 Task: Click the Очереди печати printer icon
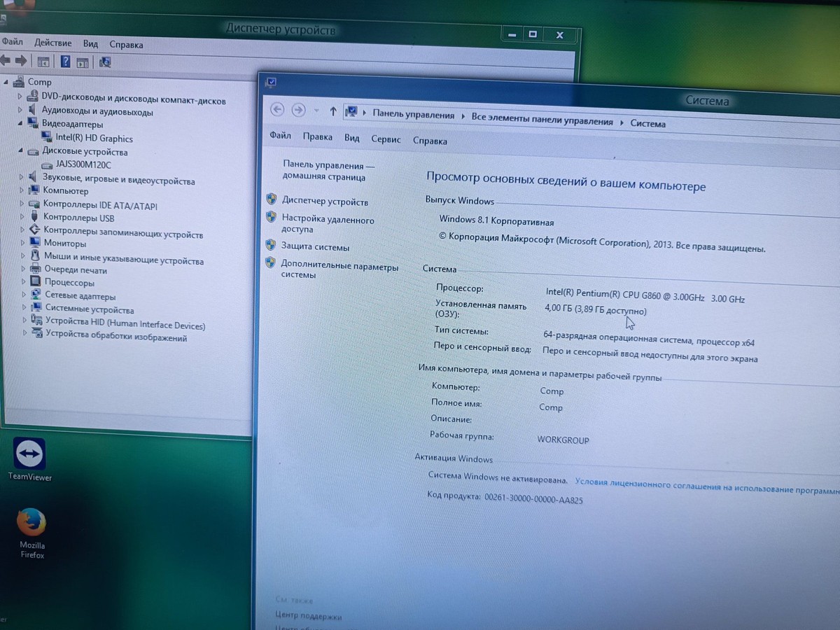(x=36, y=269)
